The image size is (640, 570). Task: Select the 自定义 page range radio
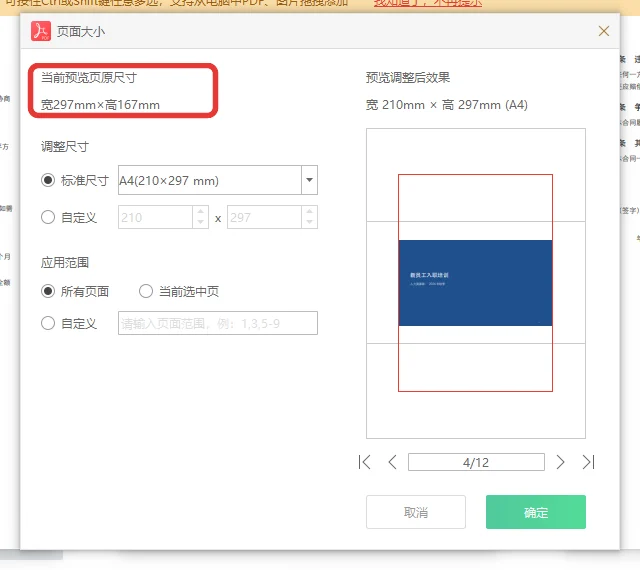pos(48,323)
